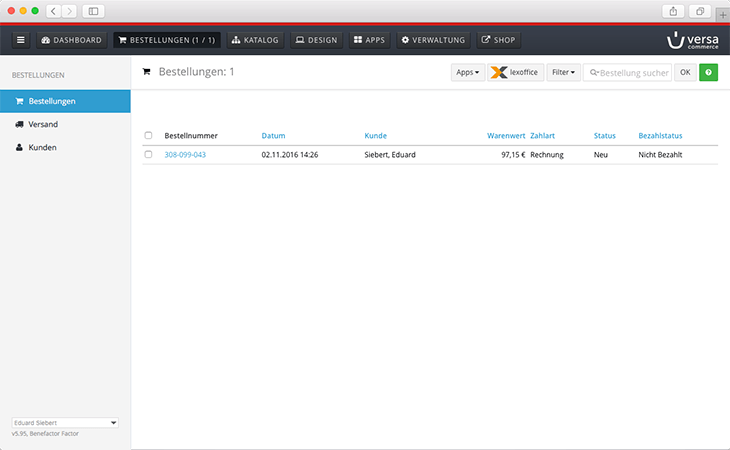Click the green help question mark icon

pos(708,72)
